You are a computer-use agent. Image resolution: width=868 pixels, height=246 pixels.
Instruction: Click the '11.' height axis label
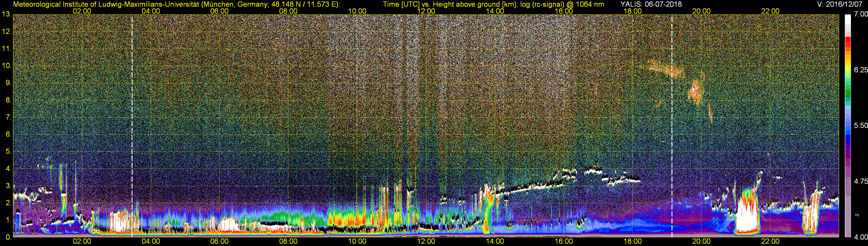[x=6, y=49]
